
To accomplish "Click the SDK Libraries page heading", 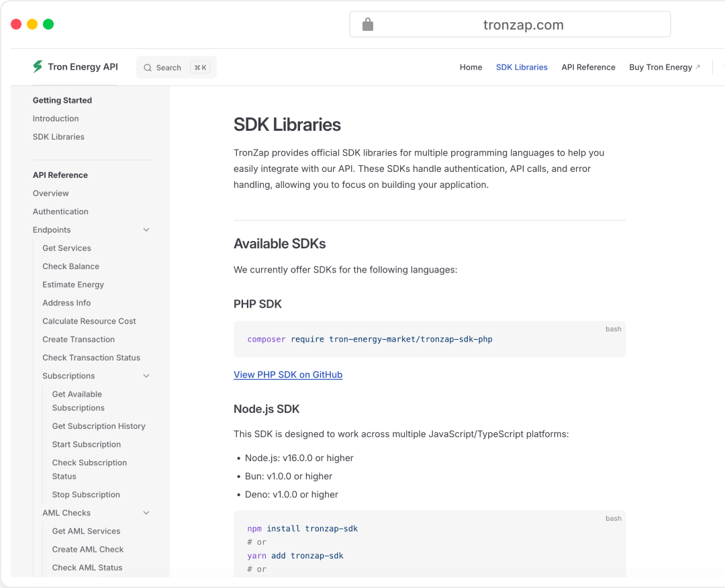I will tap(287, 124).
